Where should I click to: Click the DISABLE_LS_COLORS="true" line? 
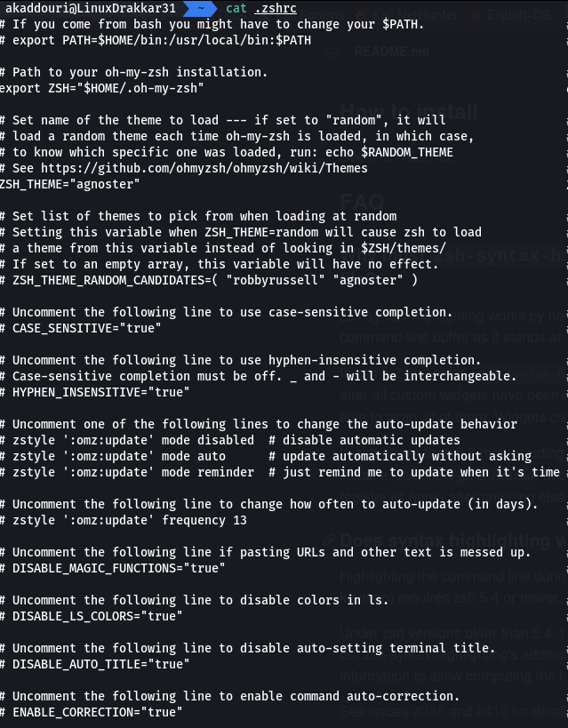(x=97, y=616)
